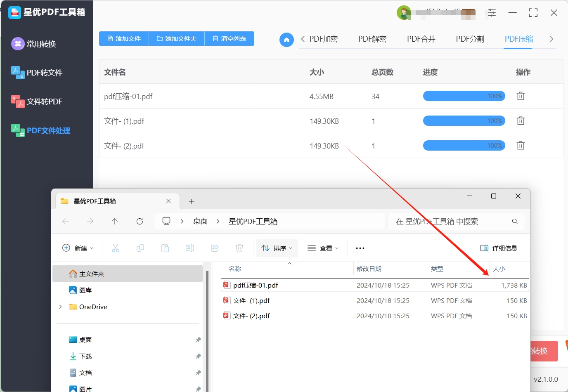Select 文件- (1).pdf in Explorer list

pyautogui.click(x=375, y=300)
